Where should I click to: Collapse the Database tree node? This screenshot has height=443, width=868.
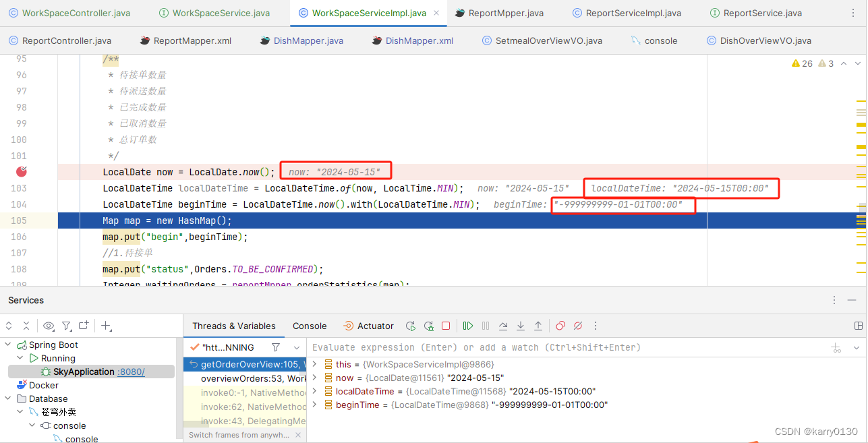(x=8, y=398)
